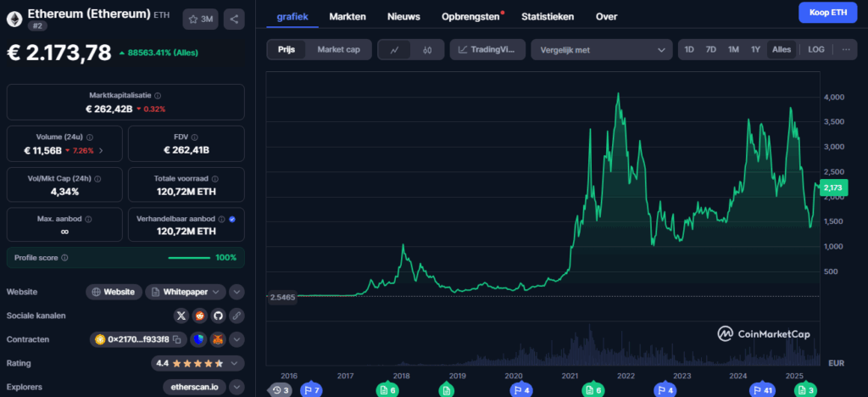The width and height of the screenshot is (868, 397).
Task: Open info icon next to Profile score
Action: [64, 258]
